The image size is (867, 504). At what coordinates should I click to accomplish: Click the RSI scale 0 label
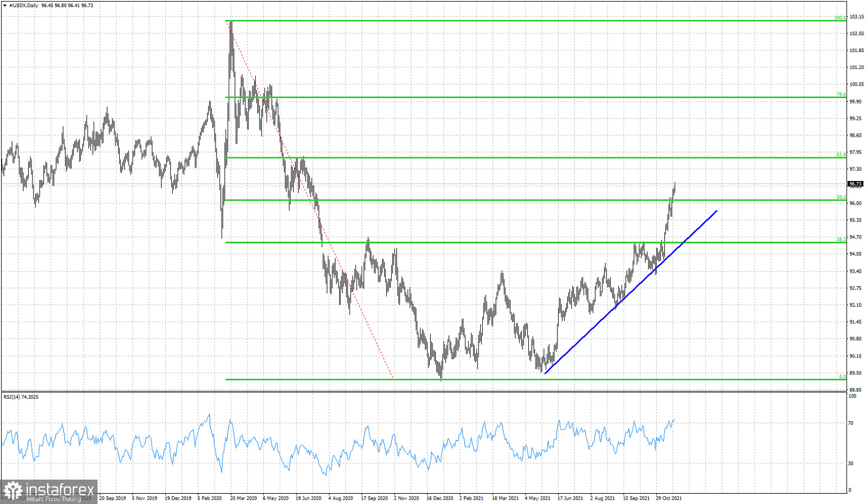click(x=850, y=490)
